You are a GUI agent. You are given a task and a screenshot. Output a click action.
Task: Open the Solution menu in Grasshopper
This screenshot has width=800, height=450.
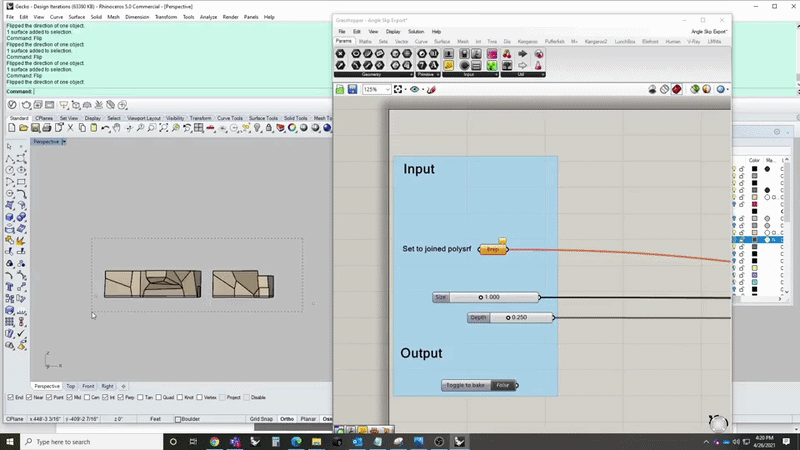(416, 32)
